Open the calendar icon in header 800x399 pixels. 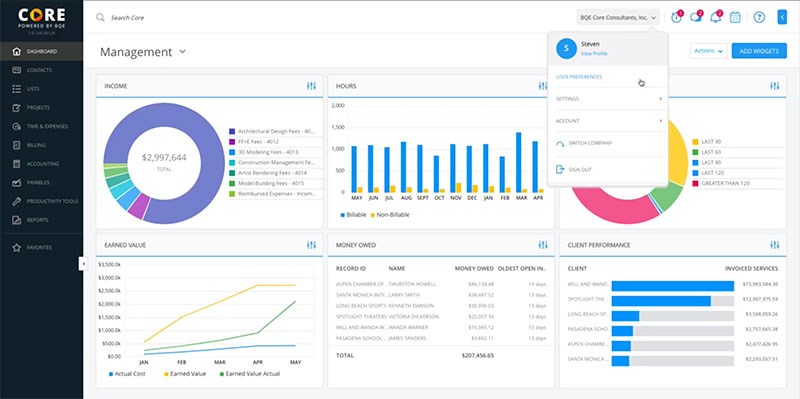(x=735, y=17)
